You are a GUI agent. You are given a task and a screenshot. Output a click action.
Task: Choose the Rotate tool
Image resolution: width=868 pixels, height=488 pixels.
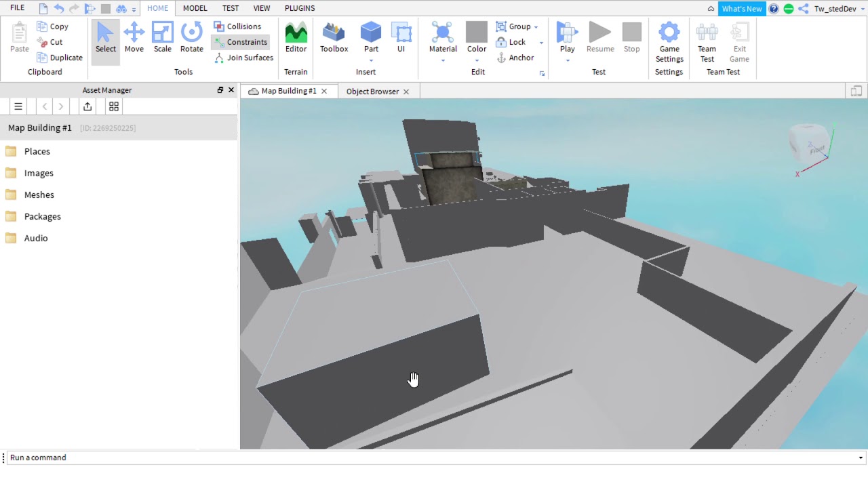(x=192, y=37)
